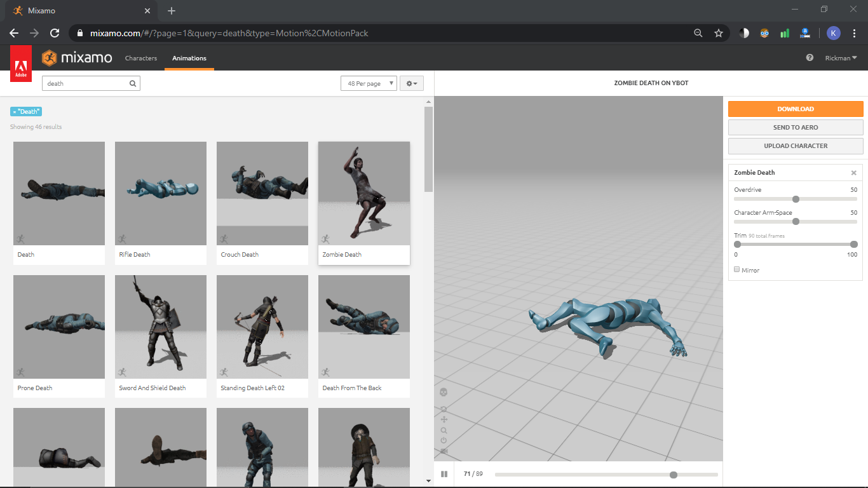The height and width of the screenshot is (488, 868).
Task: Click the search magnifier icon in the search box
Action: click(x=133, y=83)
